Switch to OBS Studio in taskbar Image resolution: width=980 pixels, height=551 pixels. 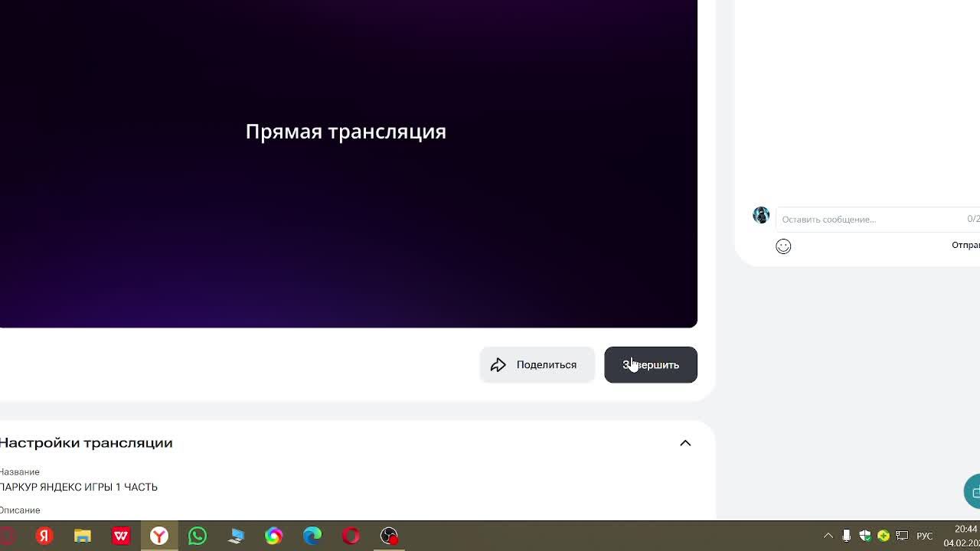pos(389,536)
